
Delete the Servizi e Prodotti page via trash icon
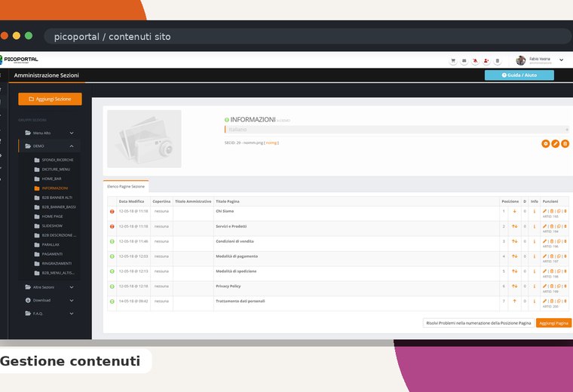551,226
